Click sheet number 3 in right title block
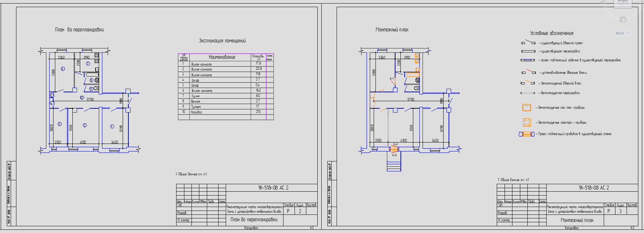 coord(620,211)
